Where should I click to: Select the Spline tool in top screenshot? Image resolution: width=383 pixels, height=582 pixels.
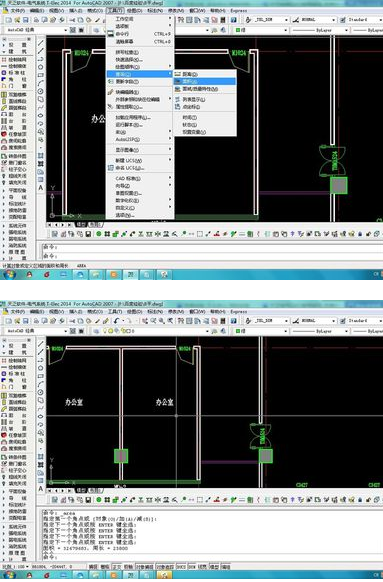coord(41,107)
